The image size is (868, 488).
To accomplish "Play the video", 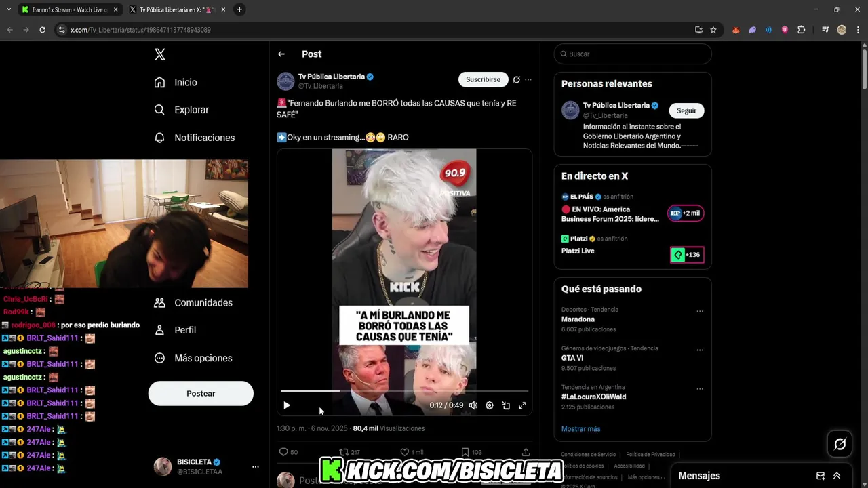I will pyautogui.click(x=287, y=405).
